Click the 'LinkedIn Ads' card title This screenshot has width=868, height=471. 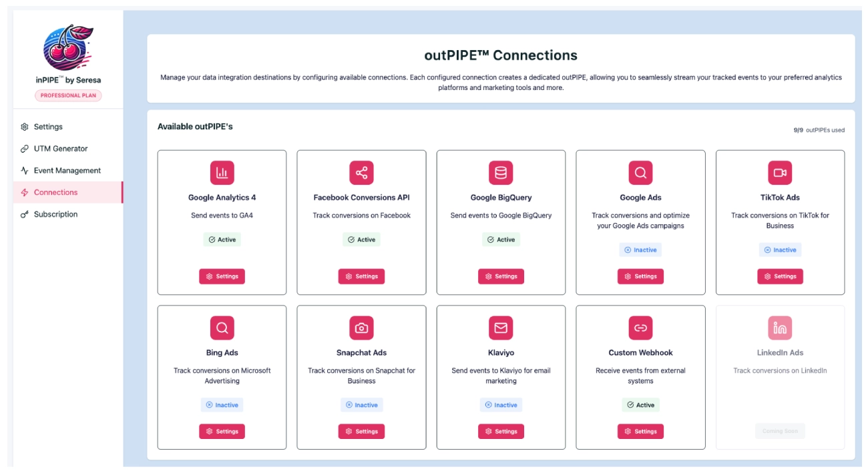coord(780,353)
